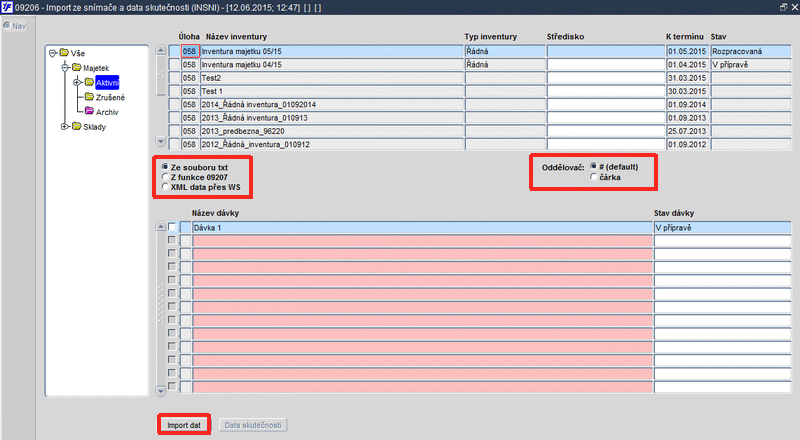Select row Inventura majetku 04/15
The height and width of the screenshot is (440, 800).
tap(332, 64)
